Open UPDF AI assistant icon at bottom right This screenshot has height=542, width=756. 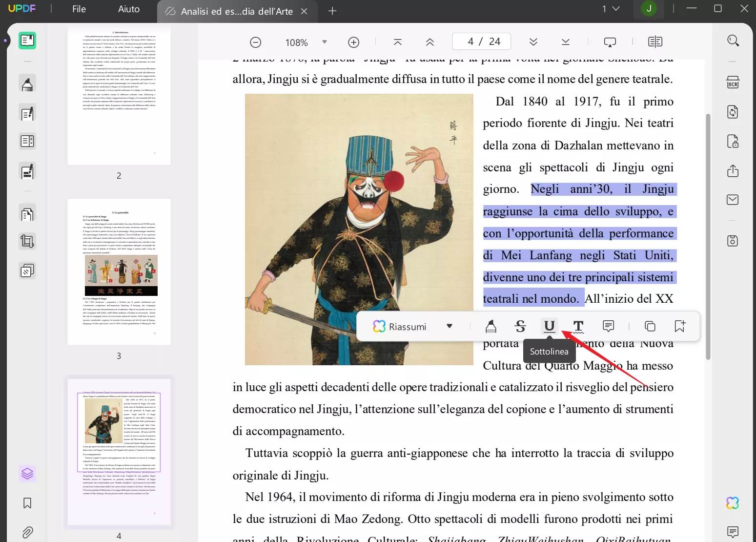click(733, 503)
